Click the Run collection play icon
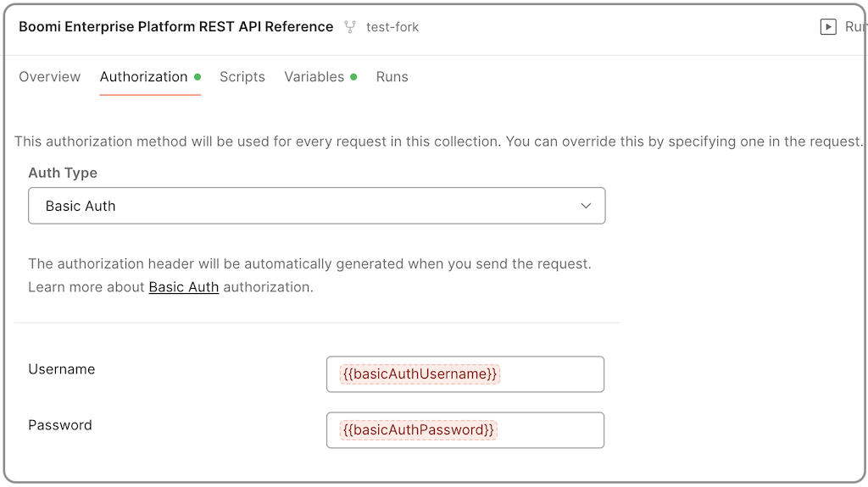 pos(828,26)
